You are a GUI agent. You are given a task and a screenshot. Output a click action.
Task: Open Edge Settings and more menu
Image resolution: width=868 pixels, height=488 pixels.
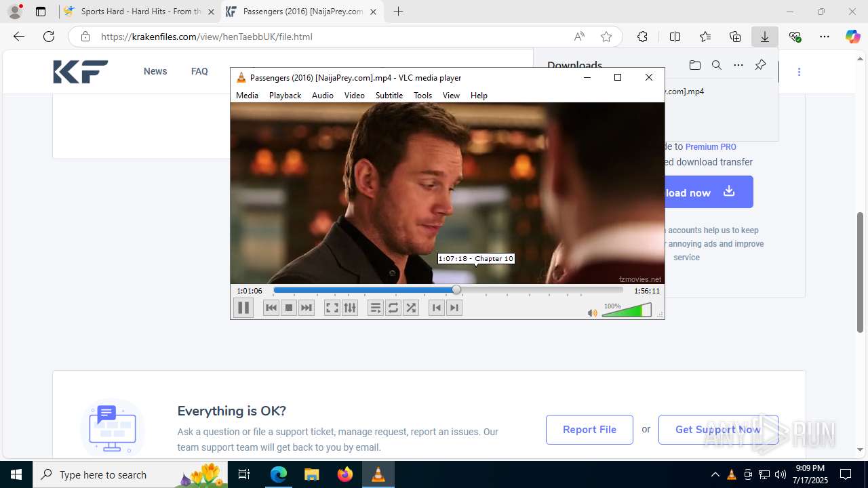pos(825,37)
